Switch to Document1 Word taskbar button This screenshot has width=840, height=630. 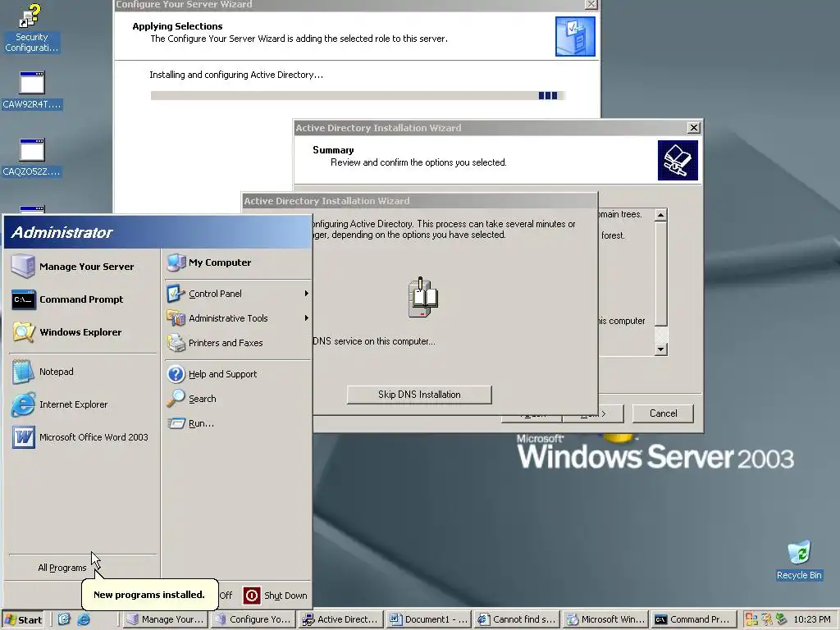pyautogui.click(x=429, y=619)
